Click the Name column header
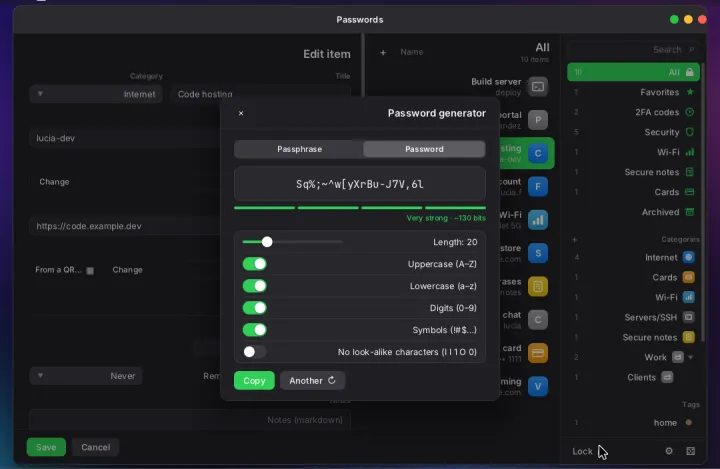720x469 pixels. 411,52
